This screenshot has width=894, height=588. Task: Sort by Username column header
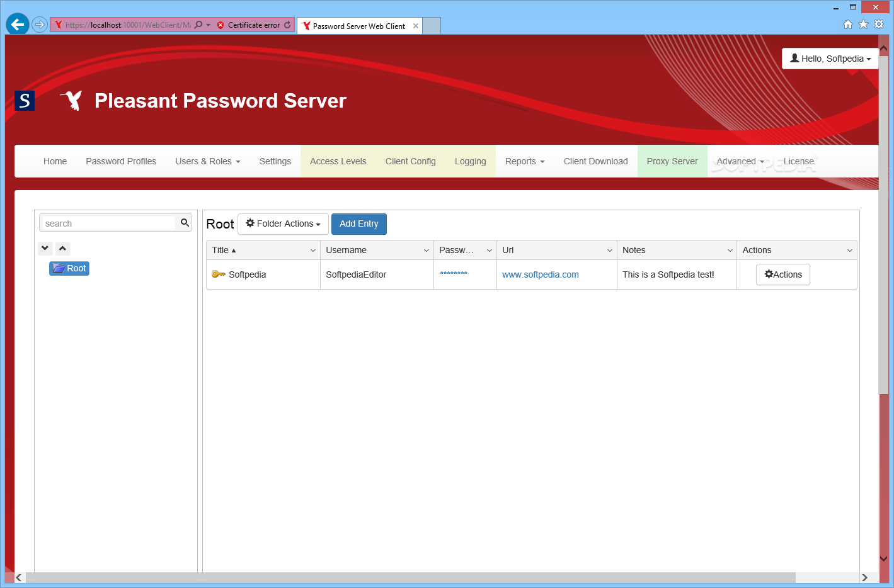(347, 250)
